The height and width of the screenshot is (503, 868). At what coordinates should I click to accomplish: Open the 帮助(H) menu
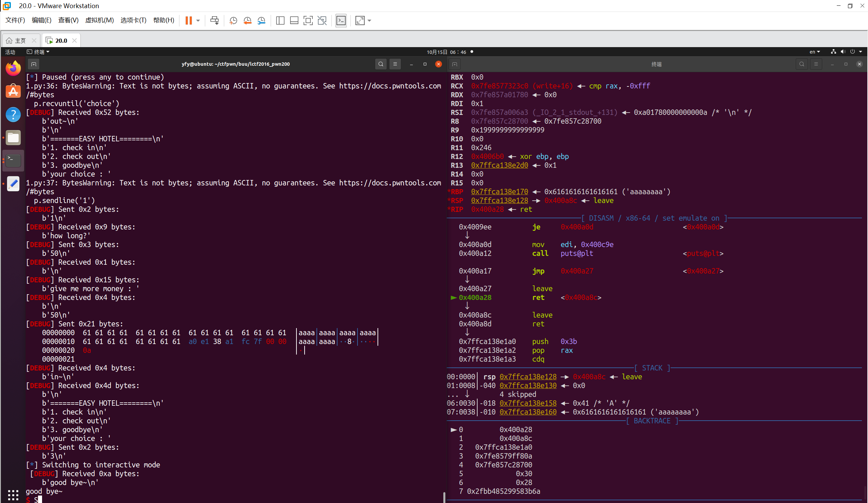tap(163, 20)
